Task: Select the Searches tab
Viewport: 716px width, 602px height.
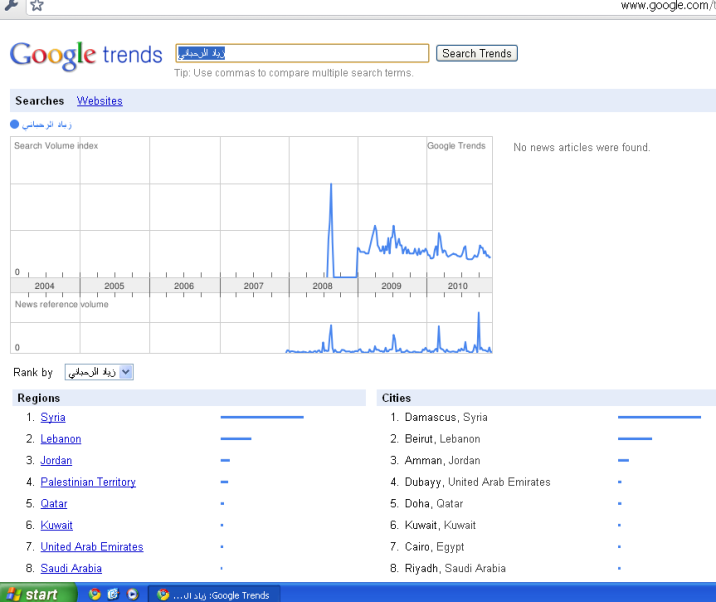Action: pos(39,101)
